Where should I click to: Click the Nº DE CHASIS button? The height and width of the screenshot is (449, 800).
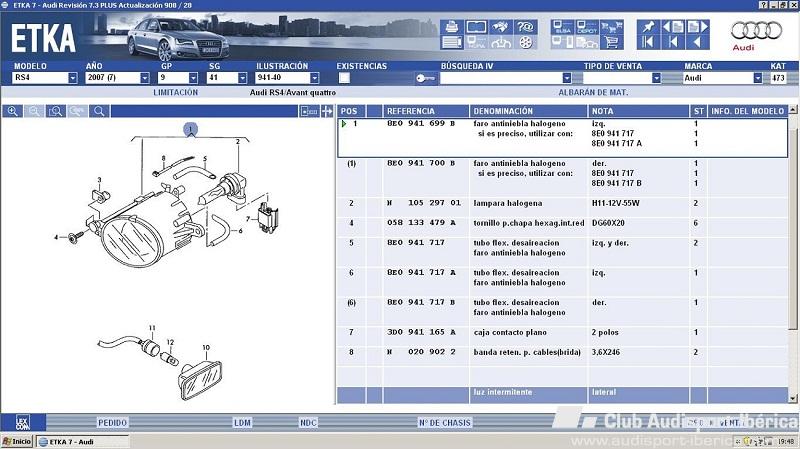pyautogui.click(x=444, y=422)
